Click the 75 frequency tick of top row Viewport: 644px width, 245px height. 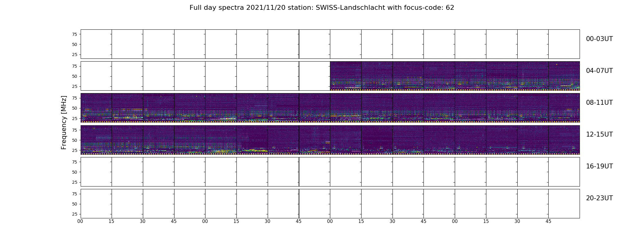coord(74,34)
